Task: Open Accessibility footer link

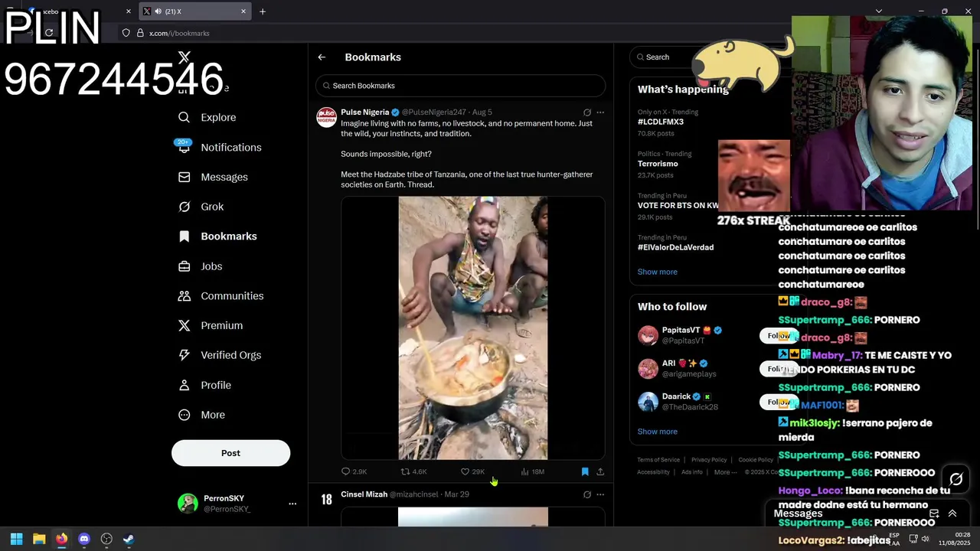Action: (x=653, y=472)
